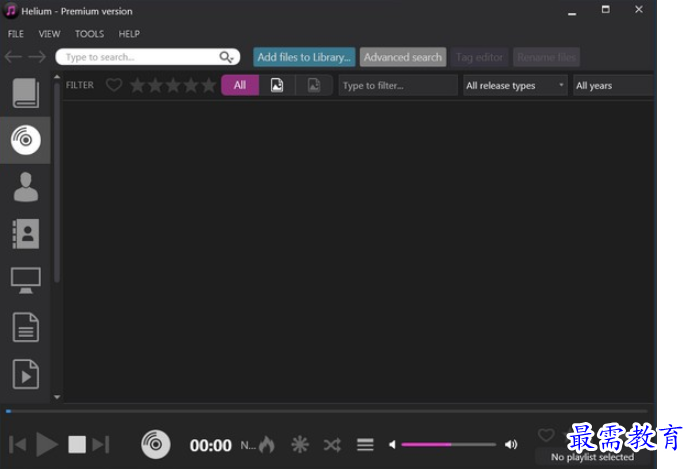Set filter rating to one star
Screen dimensions: 691x469
click(x=138, y=85)
